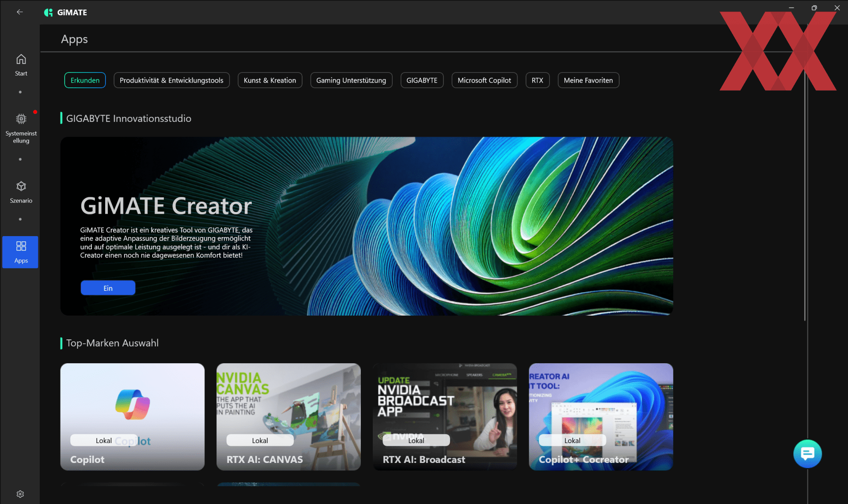This screenshot has height=504, width=848.
Task: Click the back arrow icon
Action: point(19,12)
